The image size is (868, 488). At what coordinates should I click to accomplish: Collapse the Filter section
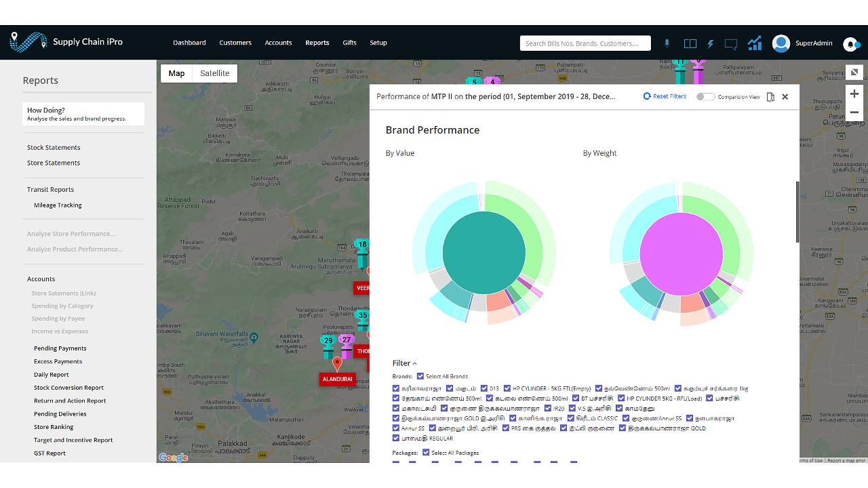(x=404, y=363)
